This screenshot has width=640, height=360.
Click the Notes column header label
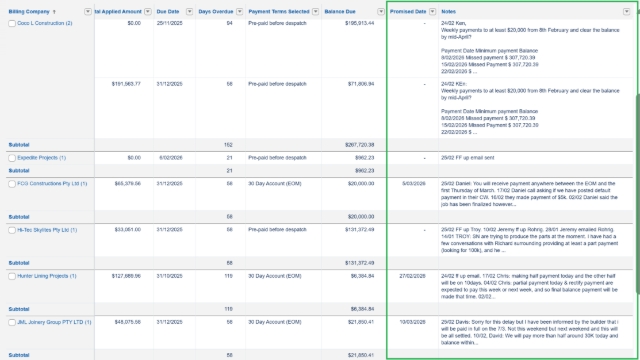pos(448,11)
